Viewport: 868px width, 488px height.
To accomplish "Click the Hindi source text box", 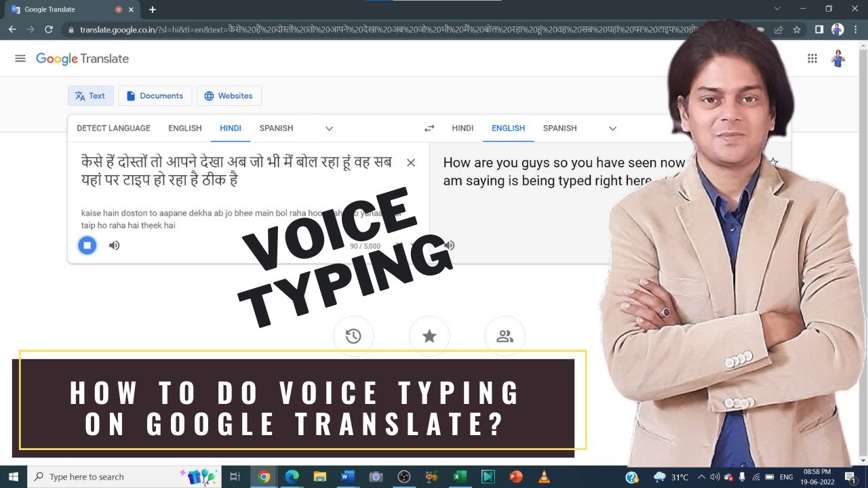I will [237, 171].
